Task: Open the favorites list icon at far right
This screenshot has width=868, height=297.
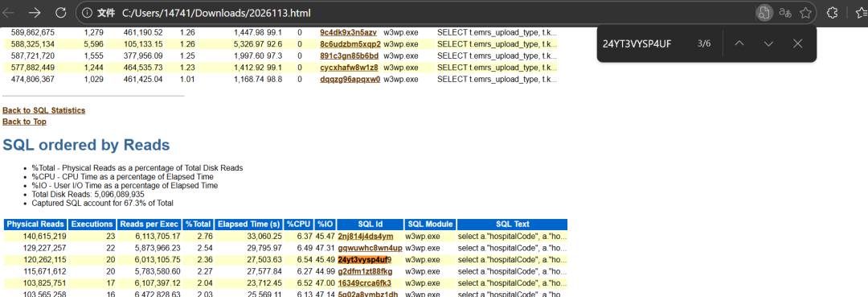Action: [862, 12]
